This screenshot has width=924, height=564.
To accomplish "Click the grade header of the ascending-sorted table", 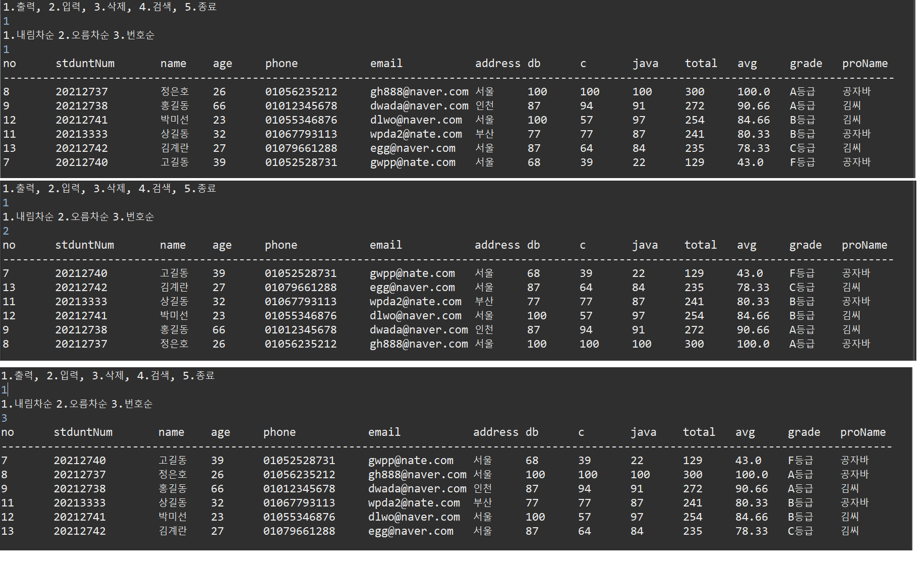I will pyautogui.click(x=805, y=245).
